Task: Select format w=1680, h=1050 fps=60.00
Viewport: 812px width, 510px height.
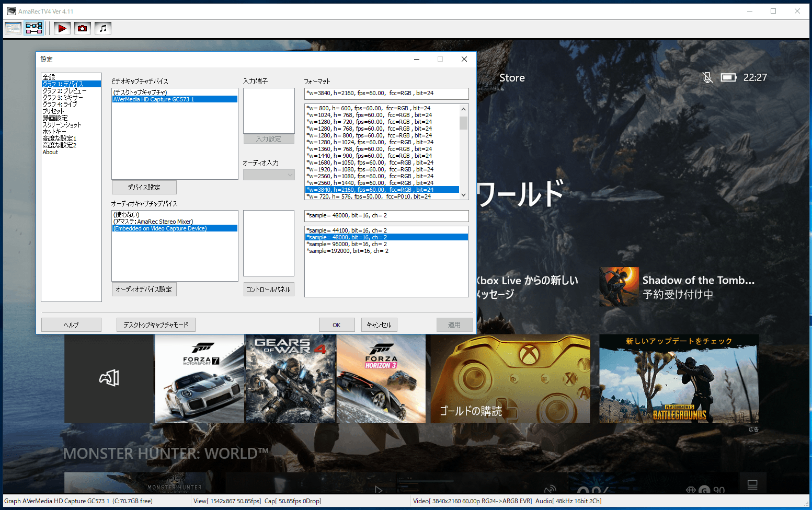Action: 382,163
